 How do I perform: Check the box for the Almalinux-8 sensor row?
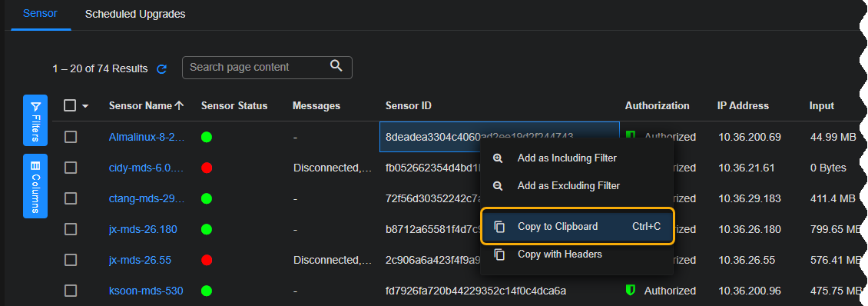click(71, 137)
